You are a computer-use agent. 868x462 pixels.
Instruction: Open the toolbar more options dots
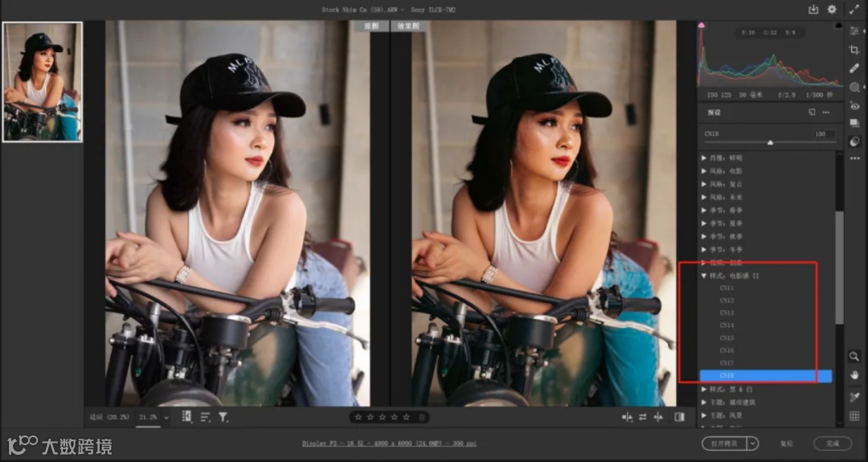[854, 159]
